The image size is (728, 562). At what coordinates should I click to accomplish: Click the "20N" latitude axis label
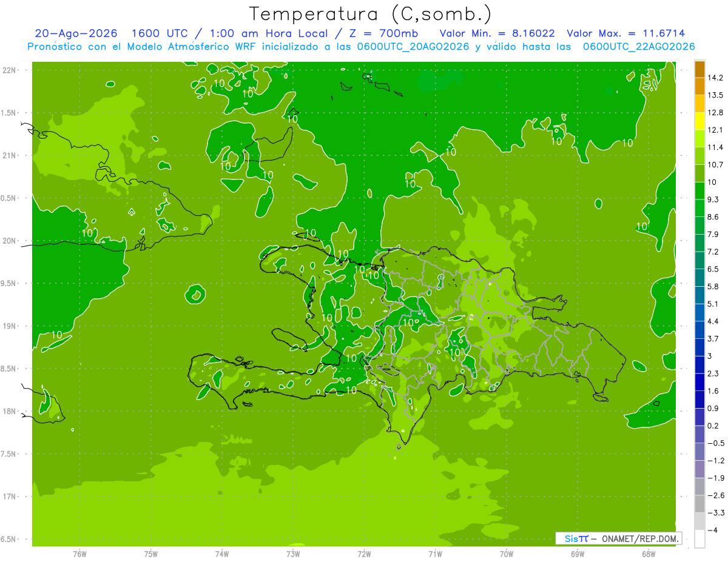[9, 241]
